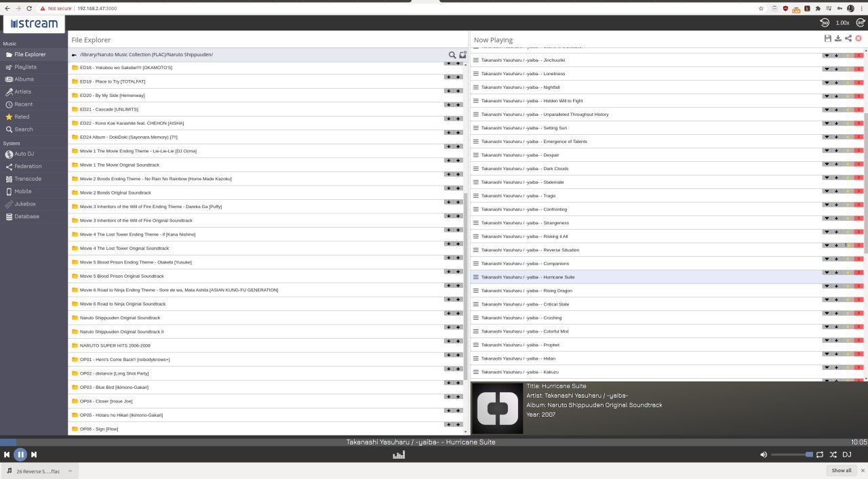This screenshot has height=479, width=868.
Task: Add ED21 - Cascade folder to queue
Action: (x=458, y=105)
